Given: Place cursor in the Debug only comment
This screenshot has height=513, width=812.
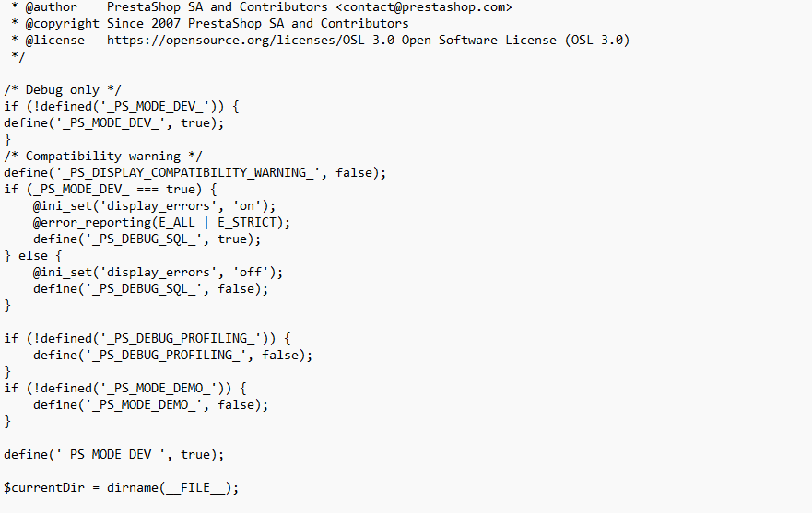Looking at the screenshot, I should coord(62,90).
